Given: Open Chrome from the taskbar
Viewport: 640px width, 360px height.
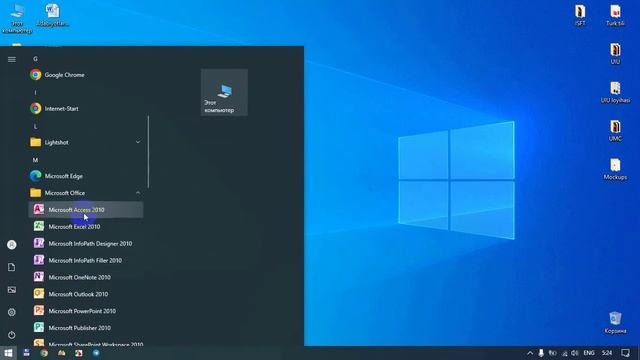Looking at the screenshot, I should coord(44,353).
